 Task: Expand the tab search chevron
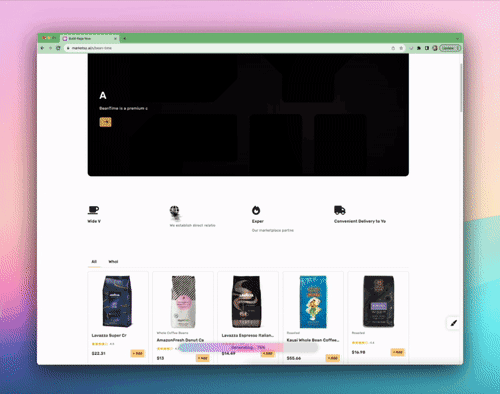coord(457,38)
